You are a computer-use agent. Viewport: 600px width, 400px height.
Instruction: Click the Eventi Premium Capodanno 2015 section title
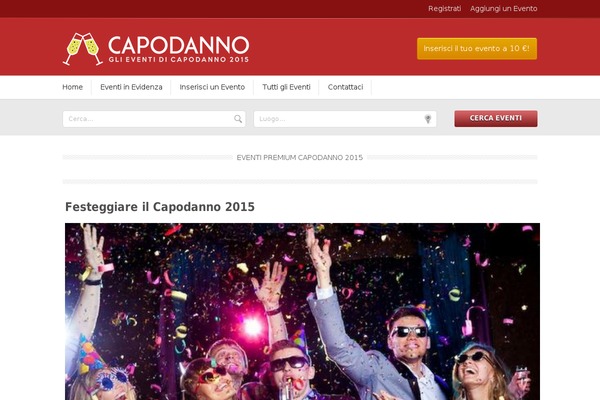click(x=300, y=158)
